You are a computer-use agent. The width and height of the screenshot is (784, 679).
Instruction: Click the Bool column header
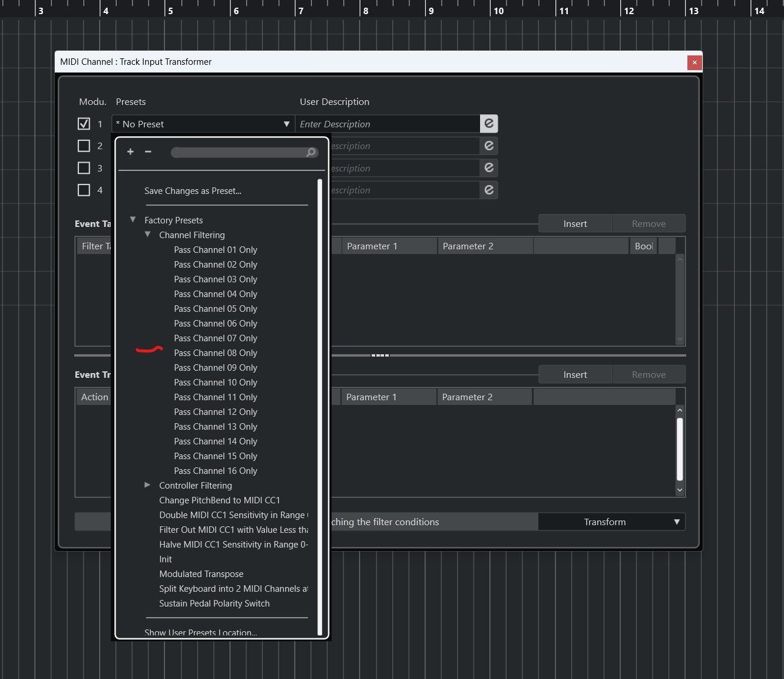click(644, 246)
